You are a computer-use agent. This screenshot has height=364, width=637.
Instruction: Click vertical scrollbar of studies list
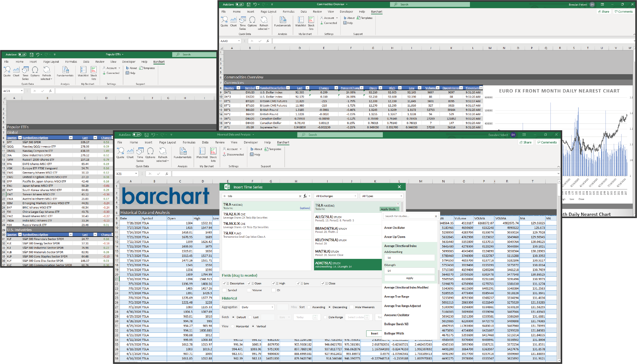pos(438,277)
